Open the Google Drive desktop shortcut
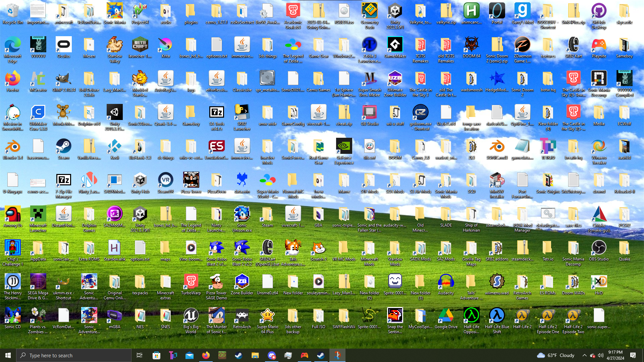 [446, 318]
